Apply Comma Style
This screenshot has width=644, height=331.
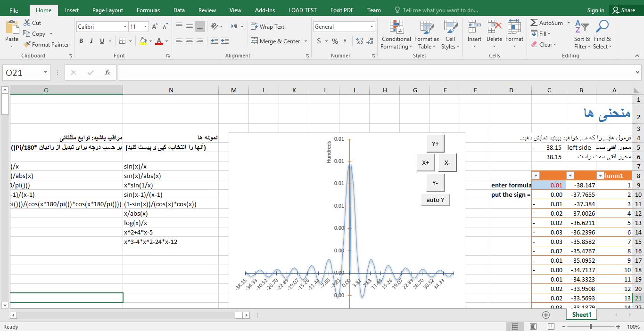(x=346, y=41)
